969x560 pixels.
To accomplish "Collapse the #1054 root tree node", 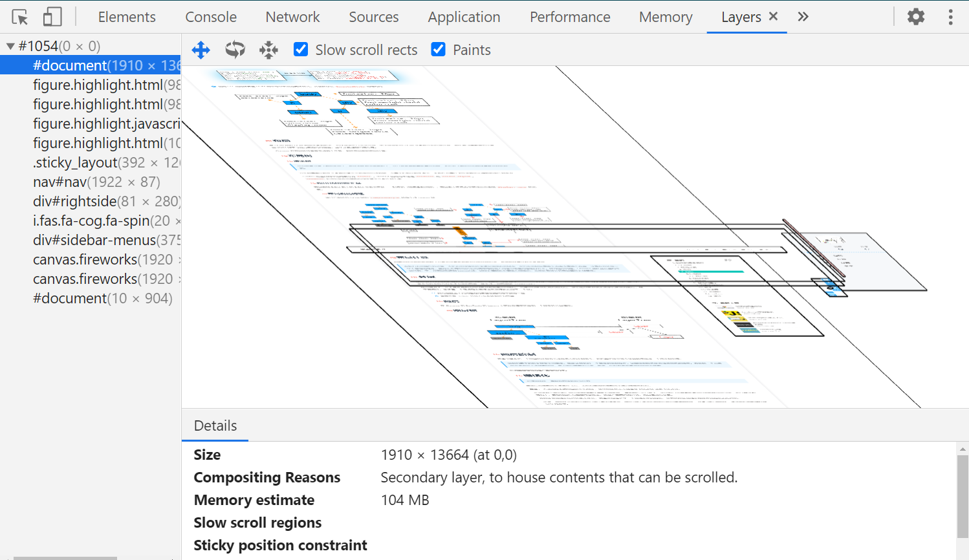I will click(x=10, y=46).
